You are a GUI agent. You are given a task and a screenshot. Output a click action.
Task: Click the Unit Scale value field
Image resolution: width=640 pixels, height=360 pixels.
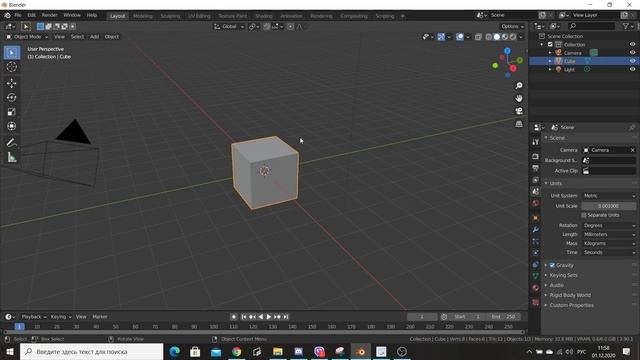coord(609,206)
